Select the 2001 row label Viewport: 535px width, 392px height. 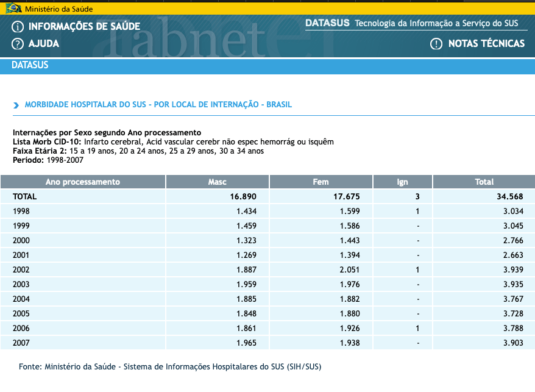coord(21,255)
